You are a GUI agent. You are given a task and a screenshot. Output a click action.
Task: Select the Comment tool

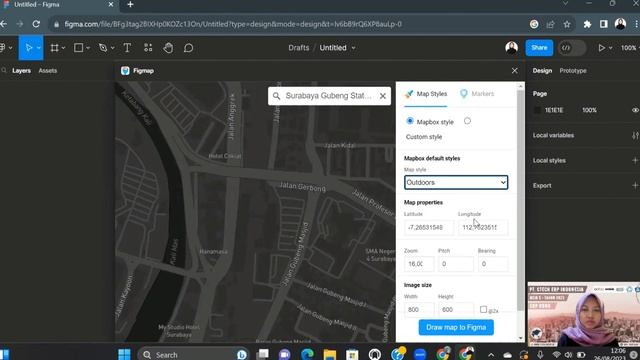188,48
